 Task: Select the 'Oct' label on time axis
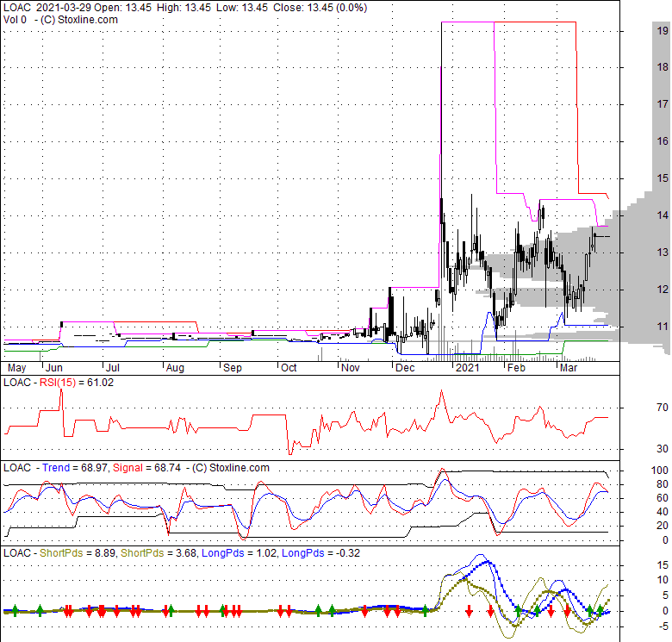click(289, 368)
